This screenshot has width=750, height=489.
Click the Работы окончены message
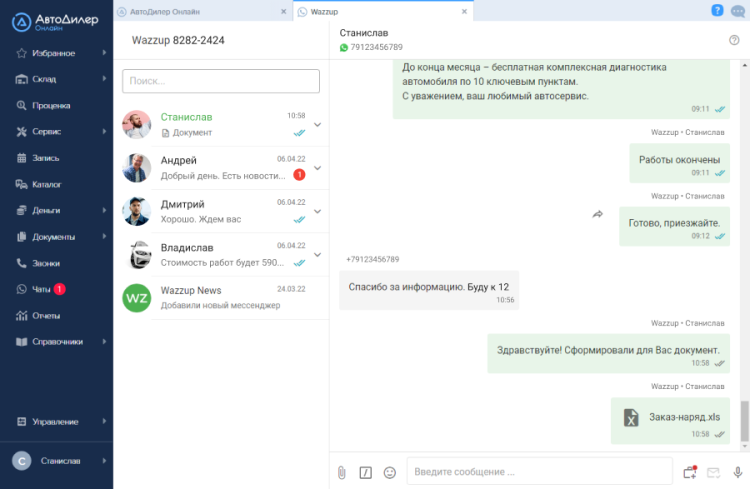[680, 163]
